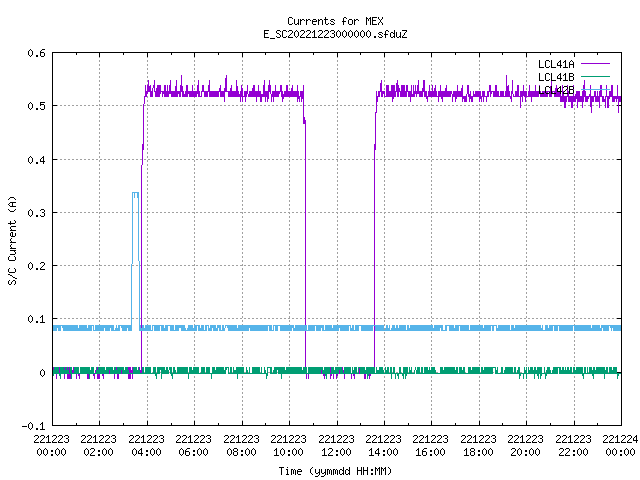Click the 10:00 x-axis tick label

(288, 452)
